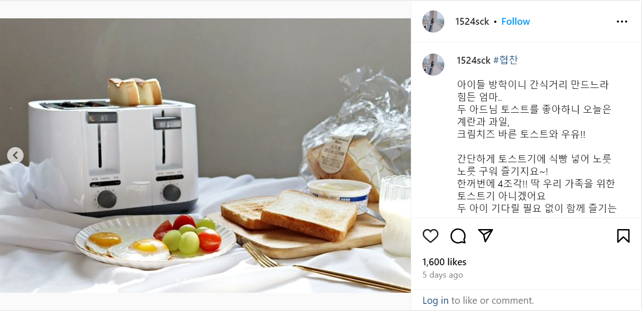Open more options three-dot menu
644x312 pixels.
tap(622, 22)
